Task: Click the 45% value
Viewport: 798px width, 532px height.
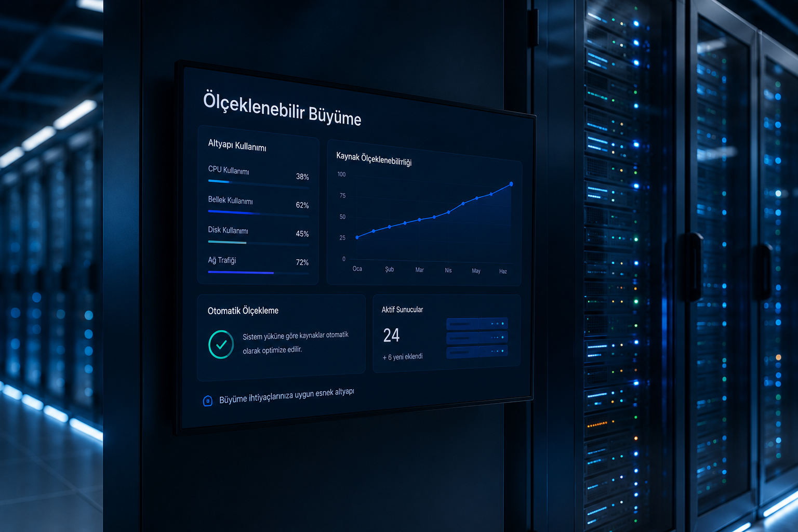Action: point(302,234)
